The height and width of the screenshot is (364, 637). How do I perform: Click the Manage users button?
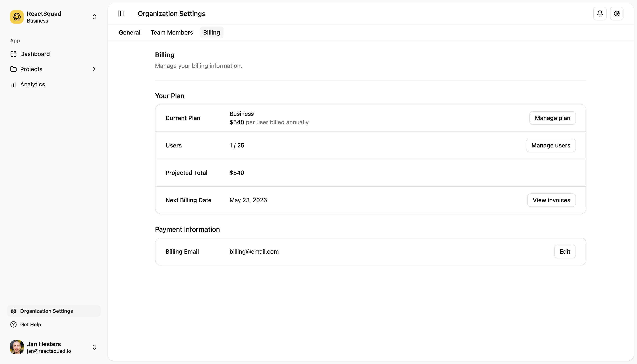coord(551,145)
